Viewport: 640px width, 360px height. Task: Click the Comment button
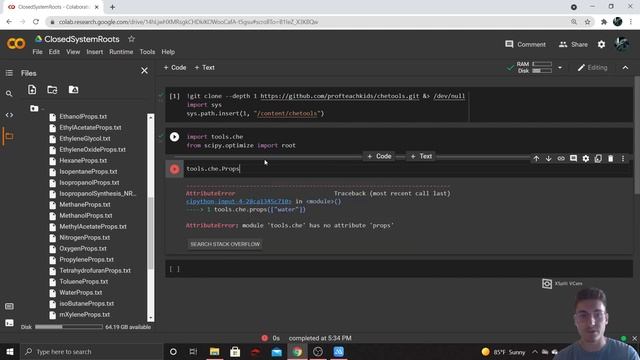pyautogui.click(x=525, y=44)
